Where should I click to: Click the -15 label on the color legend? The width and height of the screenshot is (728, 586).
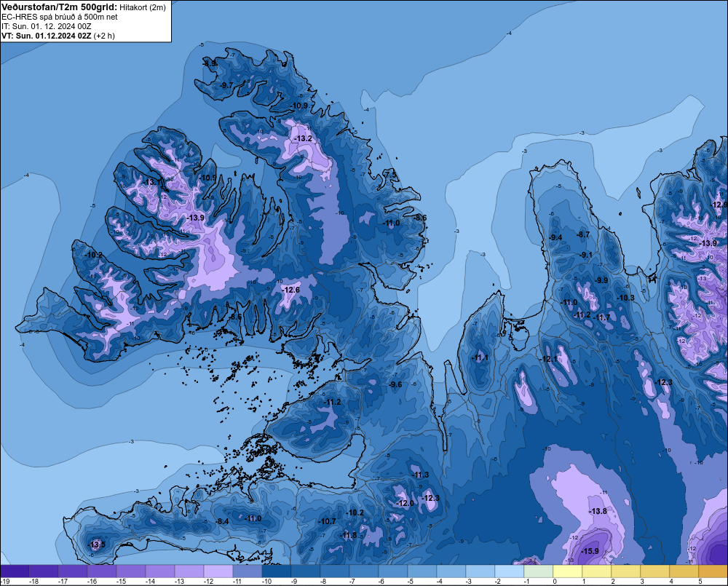point(121,582)
